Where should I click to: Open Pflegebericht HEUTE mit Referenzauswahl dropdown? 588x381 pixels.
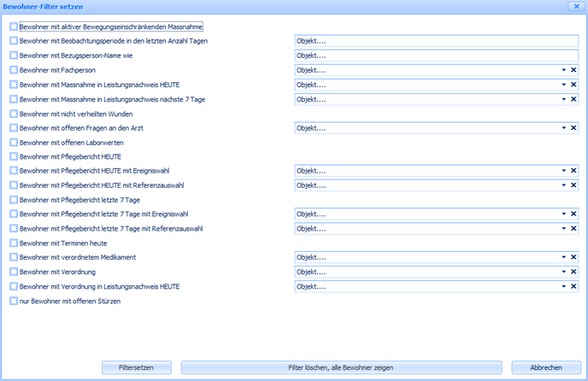coord(563,185)
